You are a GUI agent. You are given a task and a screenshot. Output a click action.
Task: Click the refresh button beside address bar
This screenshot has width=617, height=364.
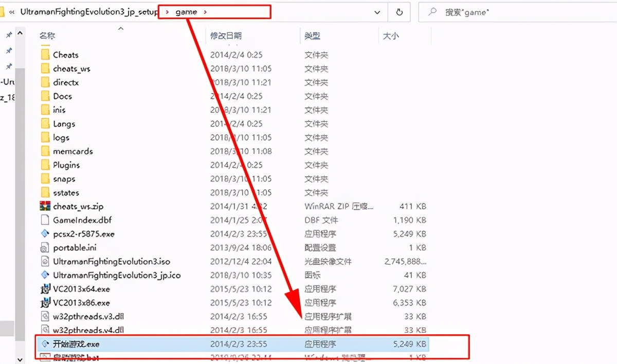pos(400,12)
